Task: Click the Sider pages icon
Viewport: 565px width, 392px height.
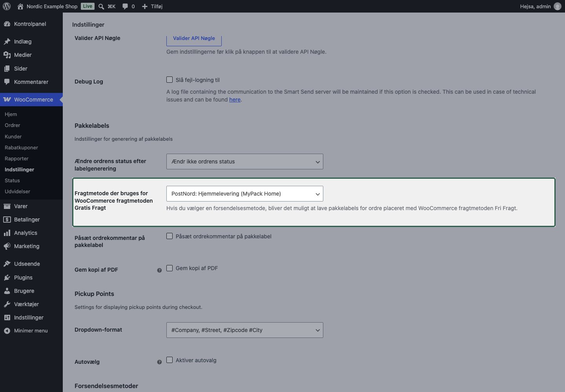Action: (7, 69)
